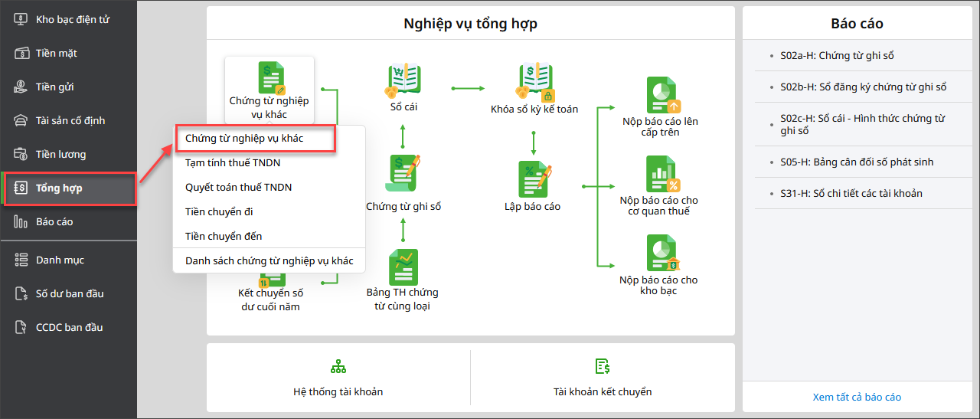Open report S02b-H: Sổ đăng ký chứng từ ghi sổ
Image resolution: width=980 pixels, height=419 pixels.
click(863, 87)
